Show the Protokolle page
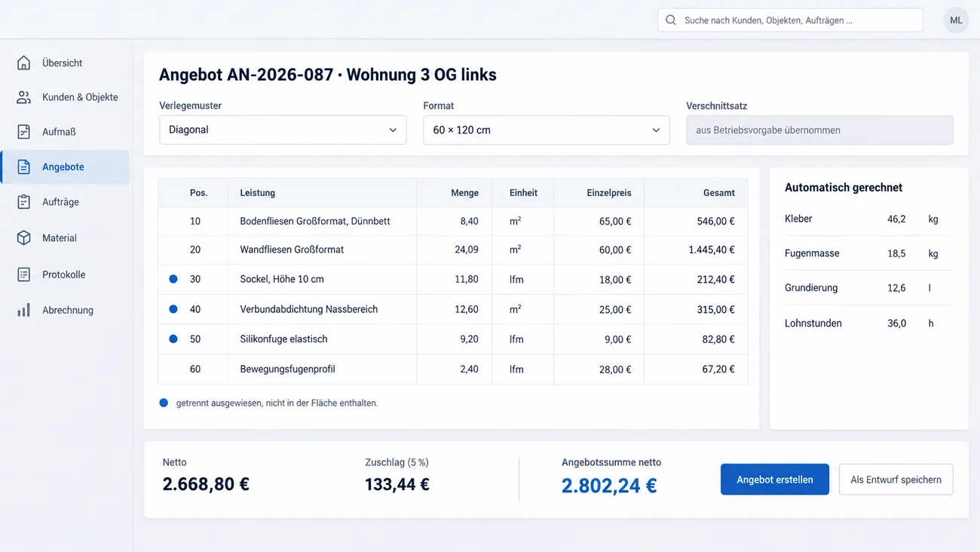Screen dimensions: 980x552 [x=65, y=274]
